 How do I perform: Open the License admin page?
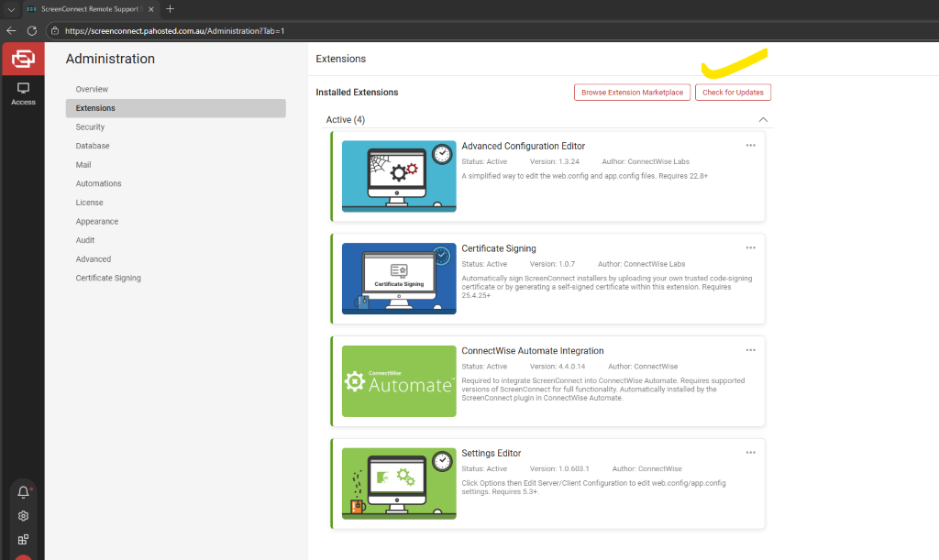coord(89,203)
